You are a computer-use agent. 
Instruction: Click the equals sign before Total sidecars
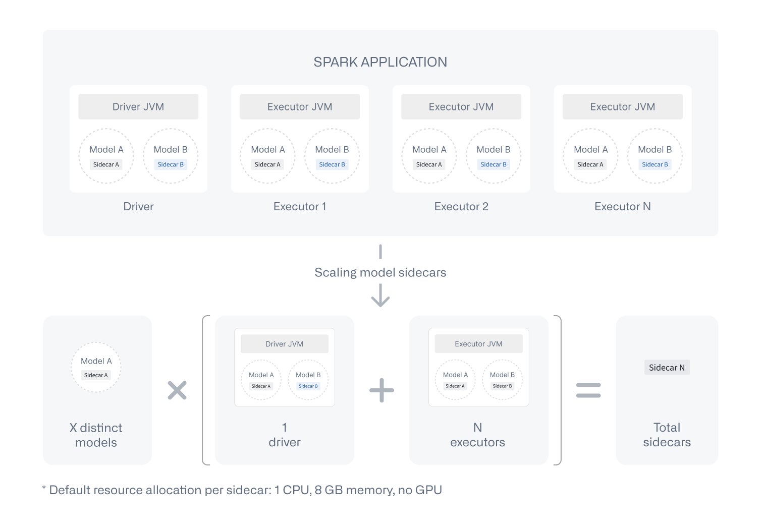[588, 390]
